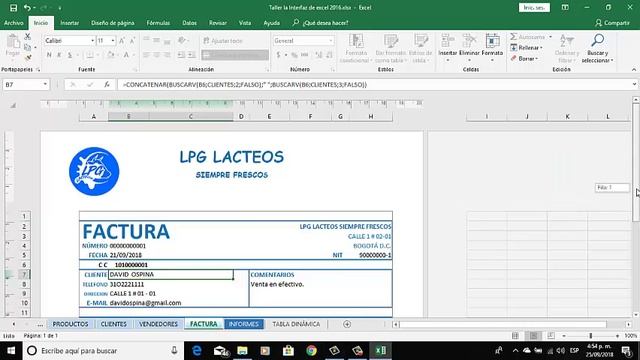Click the zoom slider handle
640x360 pixels.
coord(591,336)
